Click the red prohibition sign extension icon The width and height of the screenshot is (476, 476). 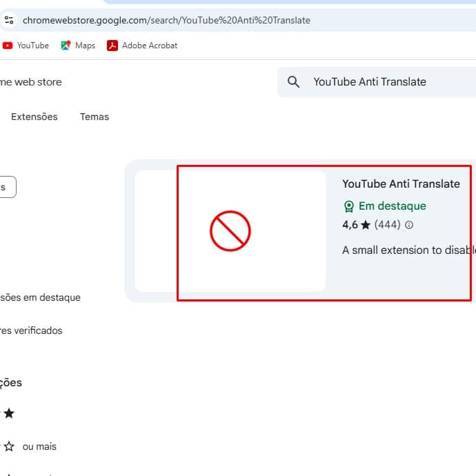pyautogui.click(x=230, y=231)
